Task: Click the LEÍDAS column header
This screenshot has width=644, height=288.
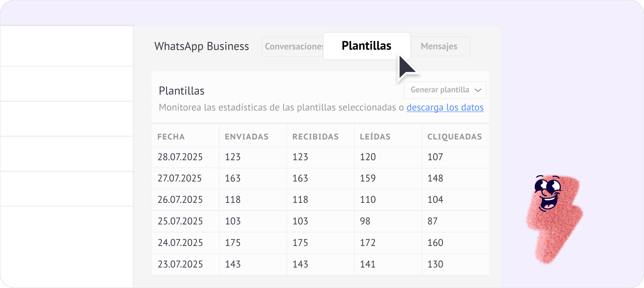Action: 375,137
